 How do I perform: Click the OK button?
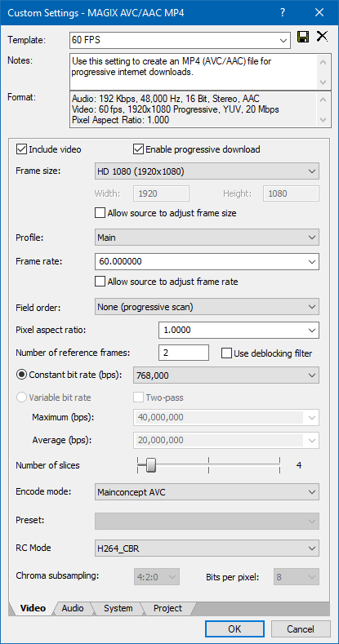pyautogui.click(x=234, y=628)
